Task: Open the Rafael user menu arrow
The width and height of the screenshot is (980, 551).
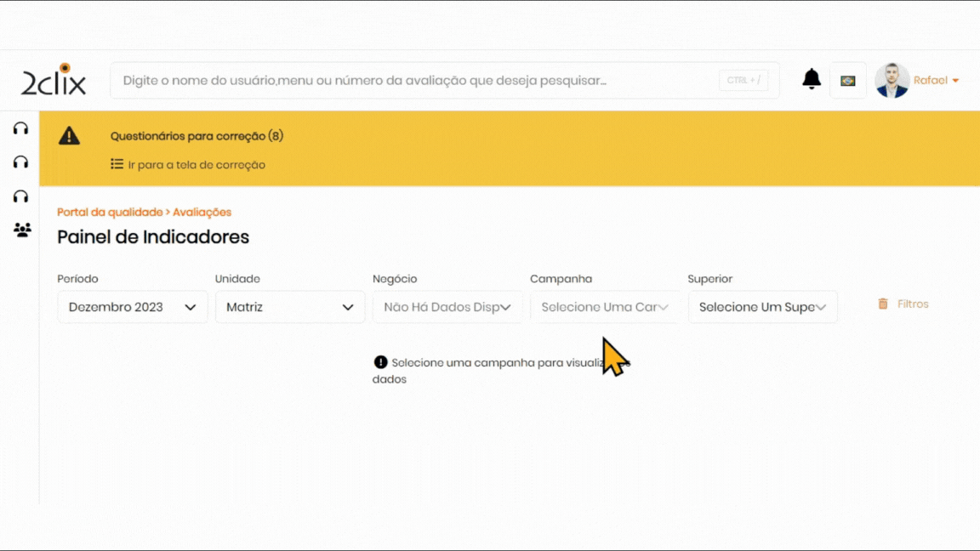Action: (955, 81)
